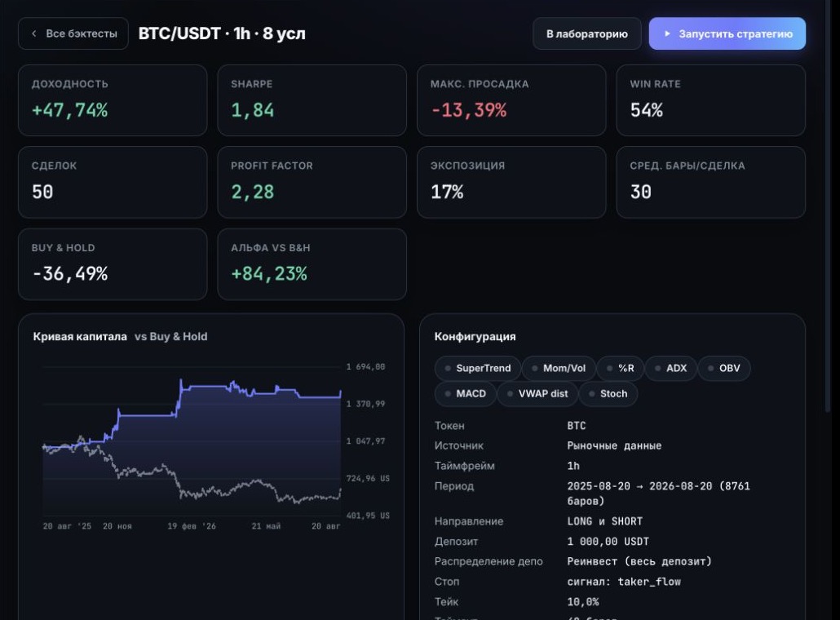Launch strategy with Запустить стратегию button
The height and width of the screenshot is (620, 840).
[727, 33]
